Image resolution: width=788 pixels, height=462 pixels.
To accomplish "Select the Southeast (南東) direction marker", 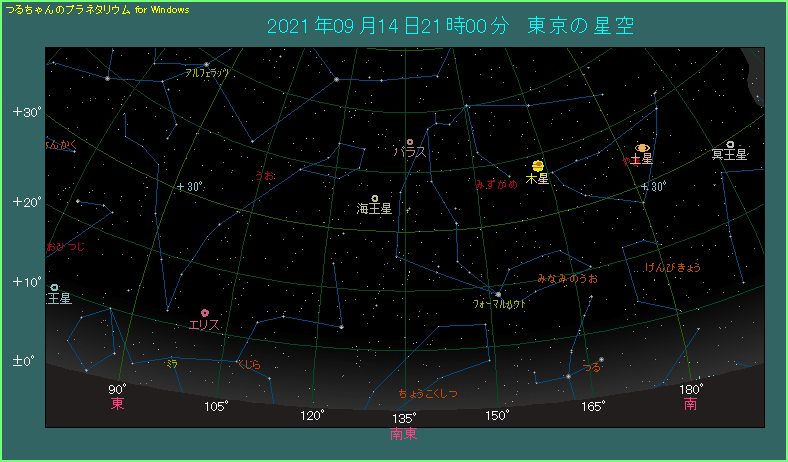I will point(404,434).
